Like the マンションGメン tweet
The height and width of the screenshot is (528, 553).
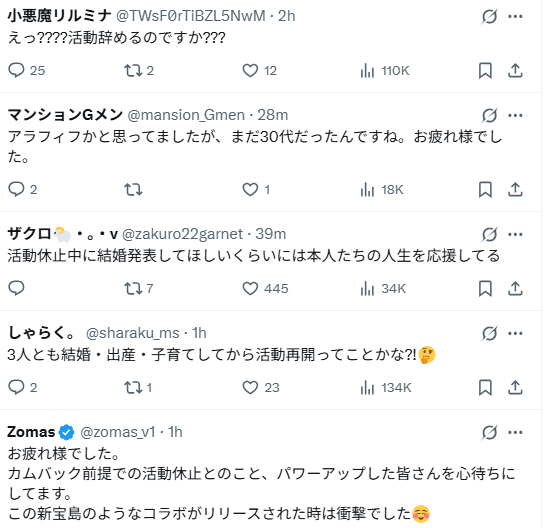click(x=250, y=190)
